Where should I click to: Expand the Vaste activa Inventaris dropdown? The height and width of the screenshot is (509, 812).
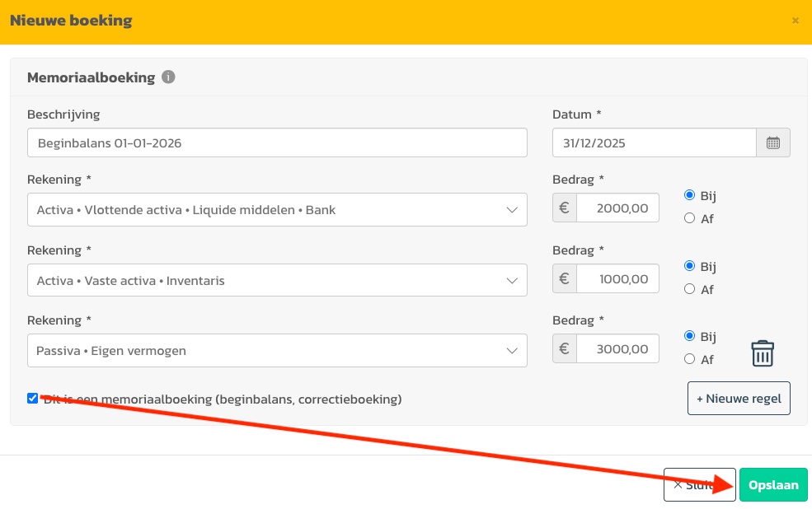[276, 280]
